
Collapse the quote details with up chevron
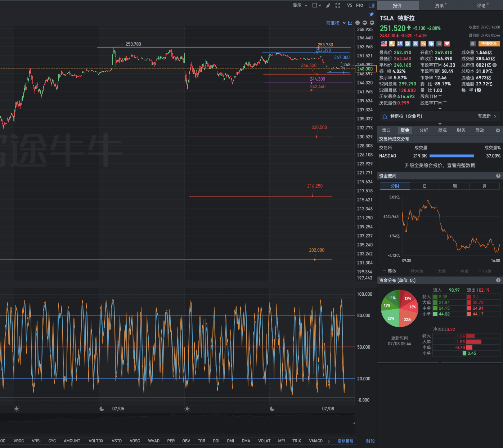pos(440,108)
